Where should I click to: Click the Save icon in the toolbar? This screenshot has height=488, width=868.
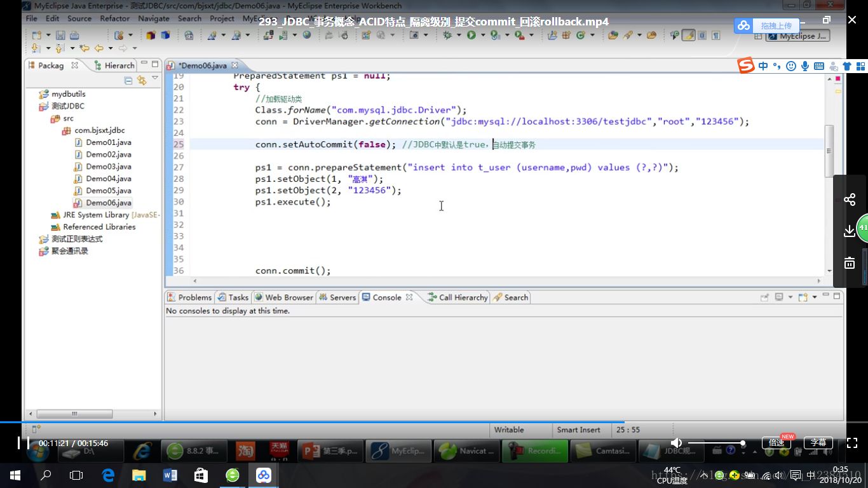click(60, 36)
